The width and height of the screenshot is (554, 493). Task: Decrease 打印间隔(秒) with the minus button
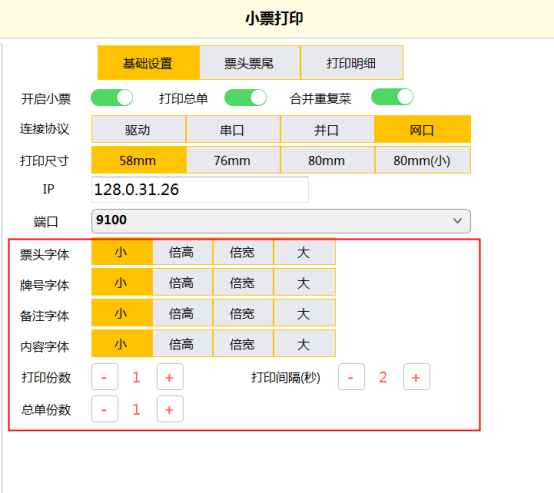[351, 377]
